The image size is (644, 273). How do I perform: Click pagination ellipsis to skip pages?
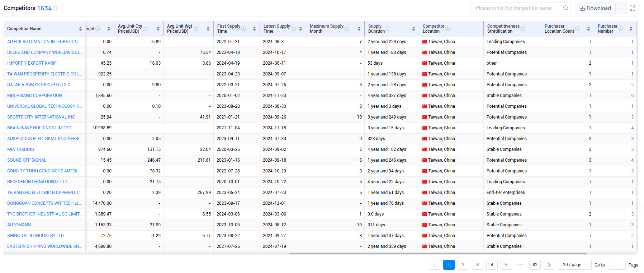pos(521,264)
